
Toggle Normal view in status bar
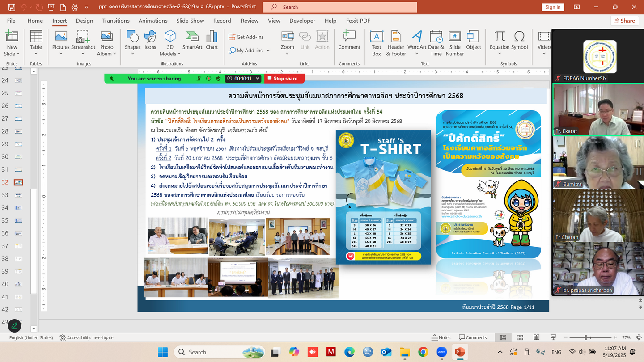click(x=503, y=337)
